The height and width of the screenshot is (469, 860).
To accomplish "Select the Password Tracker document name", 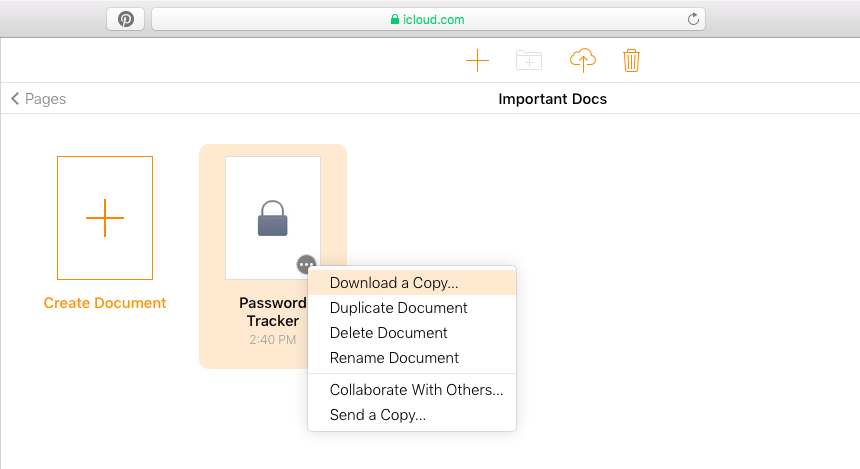I will 273,312.
